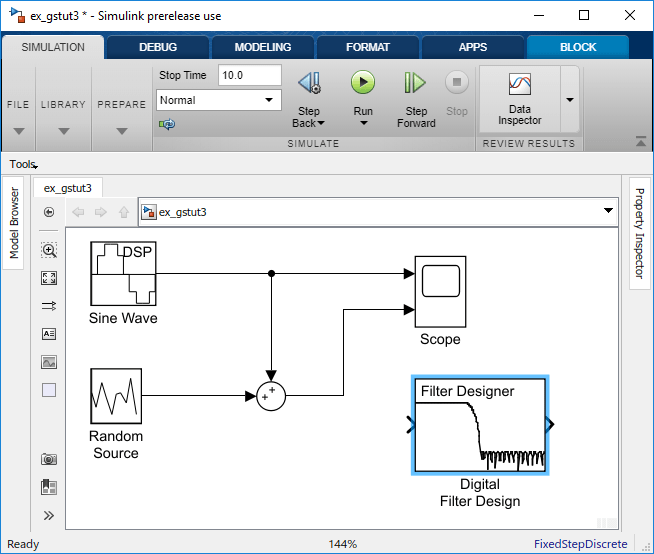The image size is (654, 554).
Task: Navigate back with left arrow
Action: [78, 212]
